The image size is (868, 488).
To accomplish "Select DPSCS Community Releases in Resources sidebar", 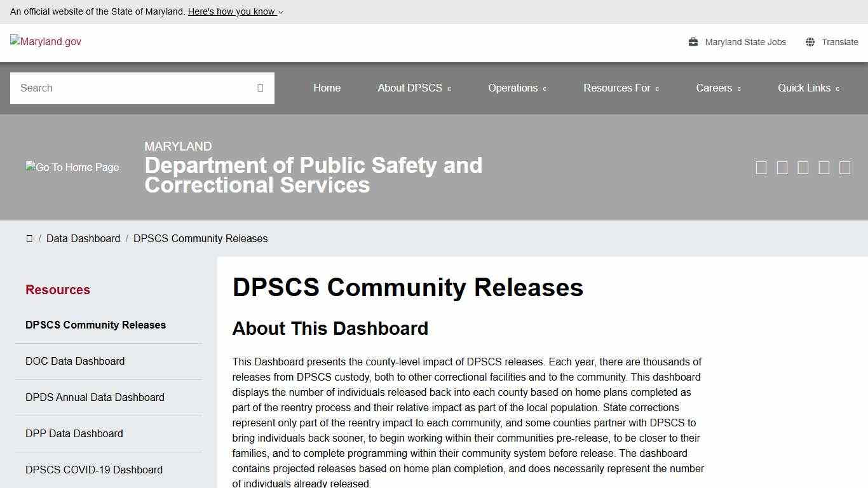I will tap(95, 325).
